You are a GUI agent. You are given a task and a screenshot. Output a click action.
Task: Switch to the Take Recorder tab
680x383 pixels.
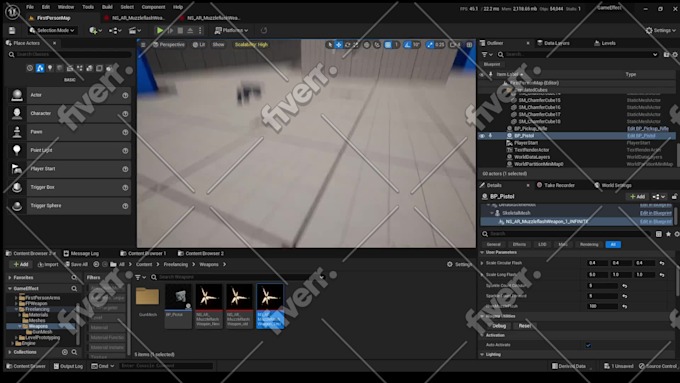556,185
